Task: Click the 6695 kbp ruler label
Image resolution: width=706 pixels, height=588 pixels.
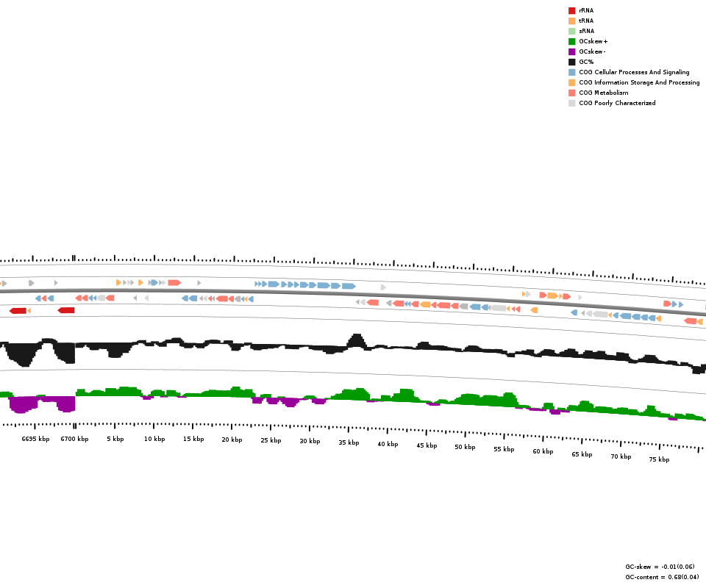Action: [x=35, y=439]
